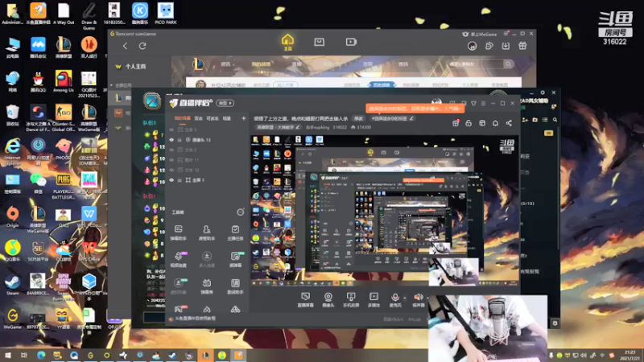
Task: Click the add-friend icon in right chat window
Action: tap(525, 119)
